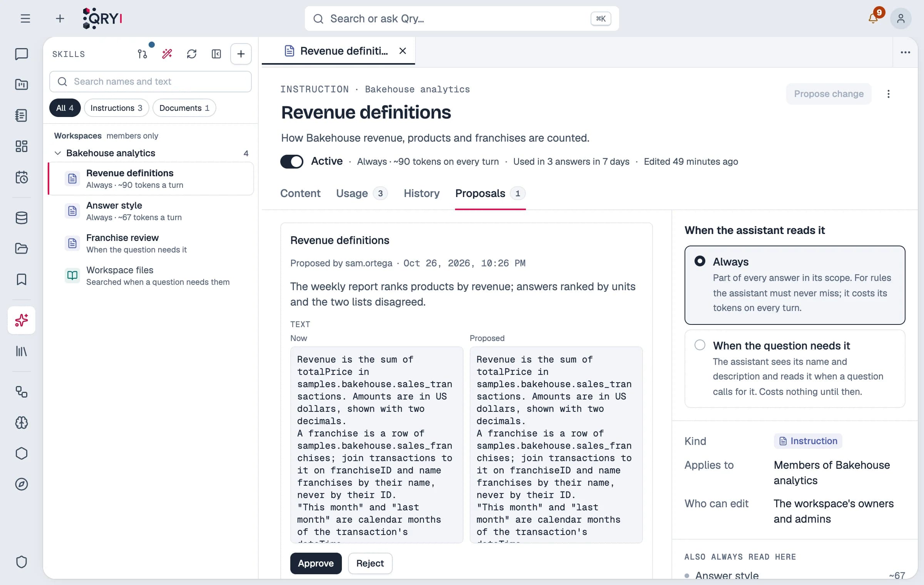Switch to the Content tab

300,193
